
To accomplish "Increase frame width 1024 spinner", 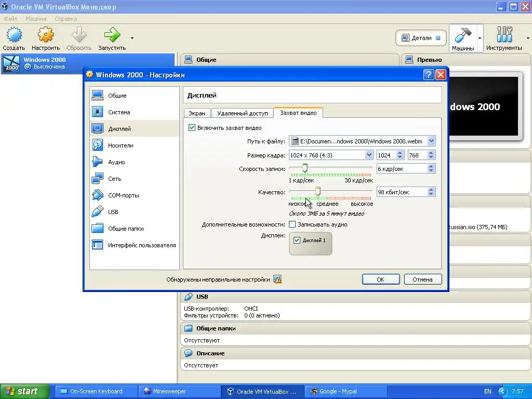I will pyautogui.click(x=400, y=153).
